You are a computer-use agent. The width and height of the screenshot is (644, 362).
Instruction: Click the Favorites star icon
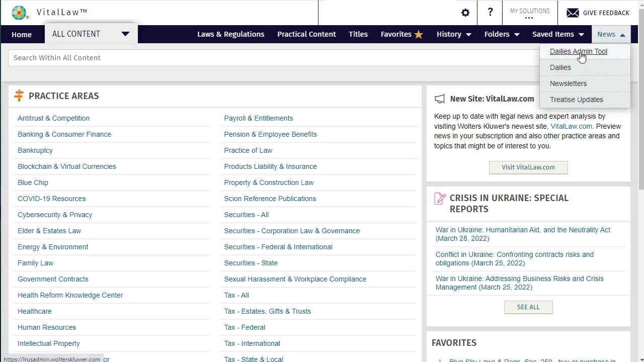point(419,34)
